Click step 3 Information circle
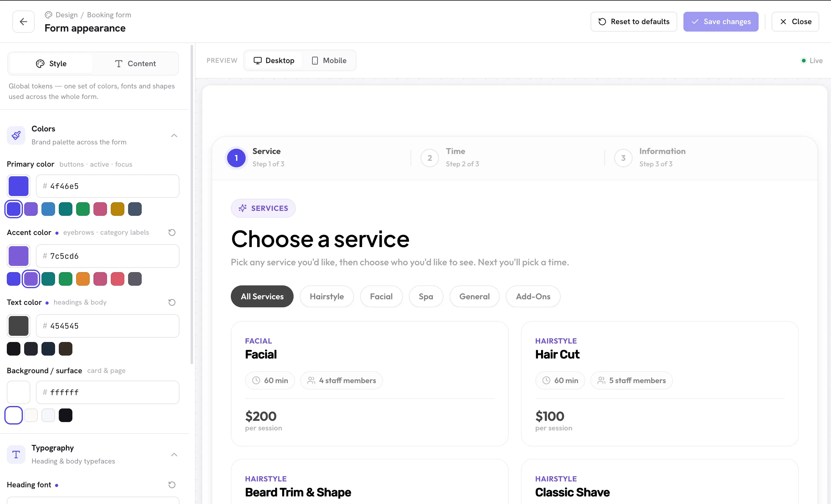The height and width of the screenshot is (504, 831). point(623,158)
